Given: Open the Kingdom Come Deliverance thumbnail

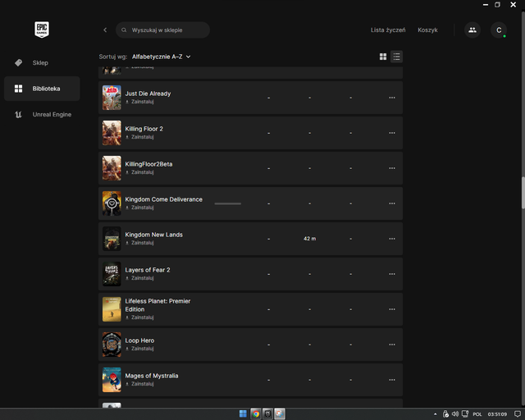Looking at the screenshot, I should point(112,203).
